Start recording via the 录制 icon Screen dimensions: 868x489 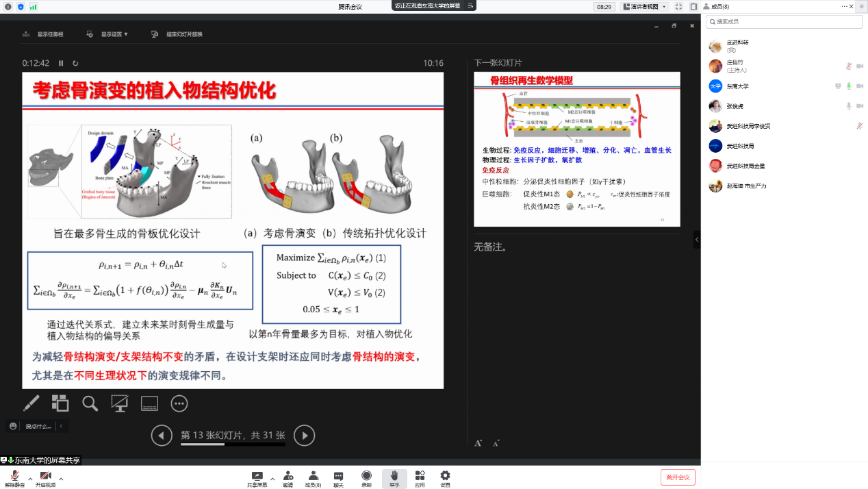tap(366, 477)
